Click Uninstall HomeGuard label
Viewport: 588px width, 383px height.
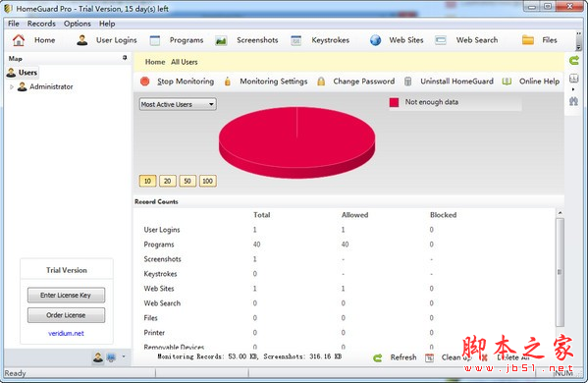(456, 82)
